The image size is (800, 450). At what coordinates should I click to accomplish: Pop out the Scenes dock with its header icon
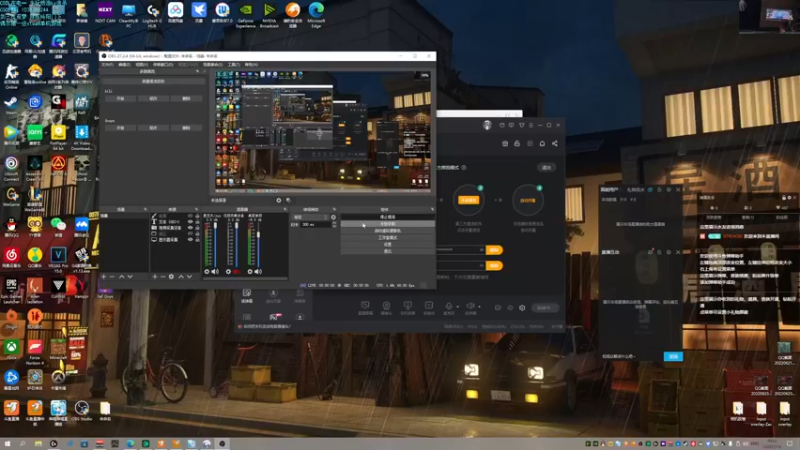pos(145,209)
